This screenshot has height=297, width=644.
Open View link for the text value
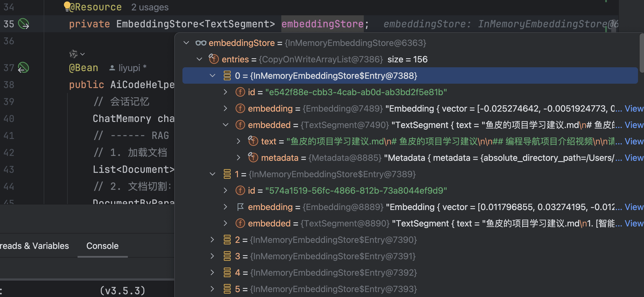[634, 141]
